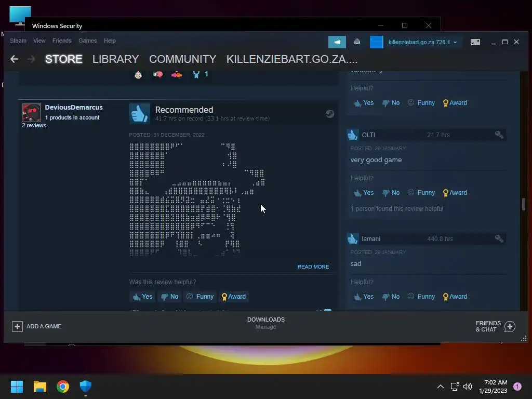Click the key icon on lamani's review
The image size is (532, 399).
499,238
